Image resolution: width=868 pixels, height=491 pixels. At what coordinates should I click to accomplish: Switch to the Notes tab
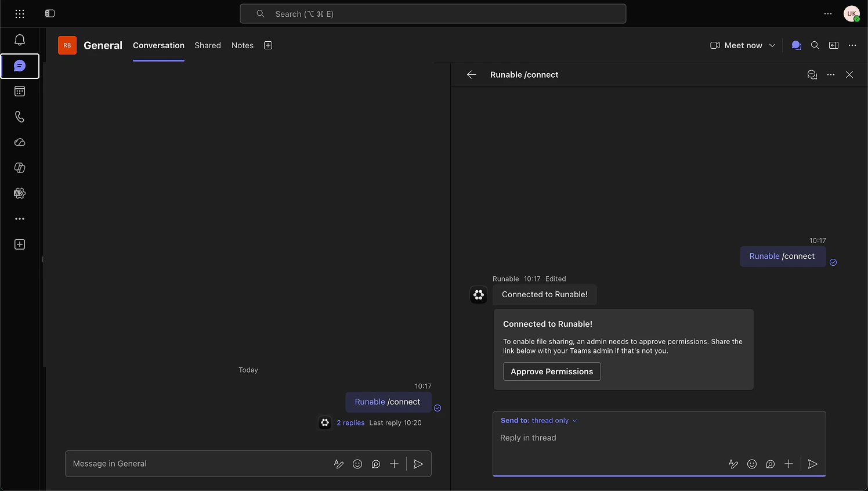click(243, 45)
